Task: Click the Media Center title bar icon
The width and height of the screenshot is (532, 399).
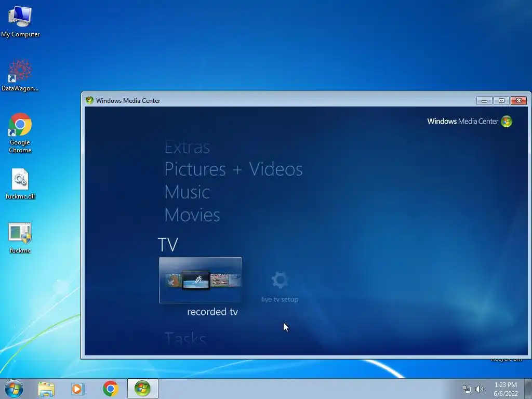Action: point(89,100)
